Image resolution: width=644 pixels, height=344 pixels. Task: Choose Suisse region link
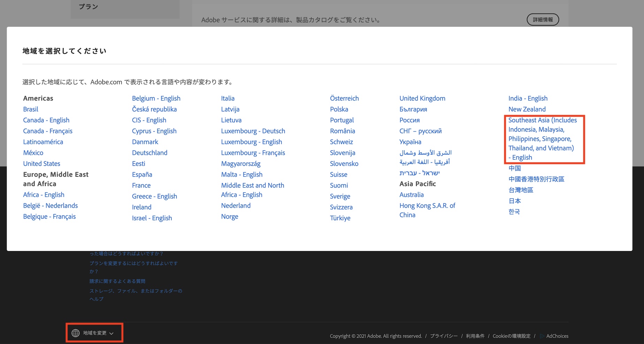tap(339, 174)
